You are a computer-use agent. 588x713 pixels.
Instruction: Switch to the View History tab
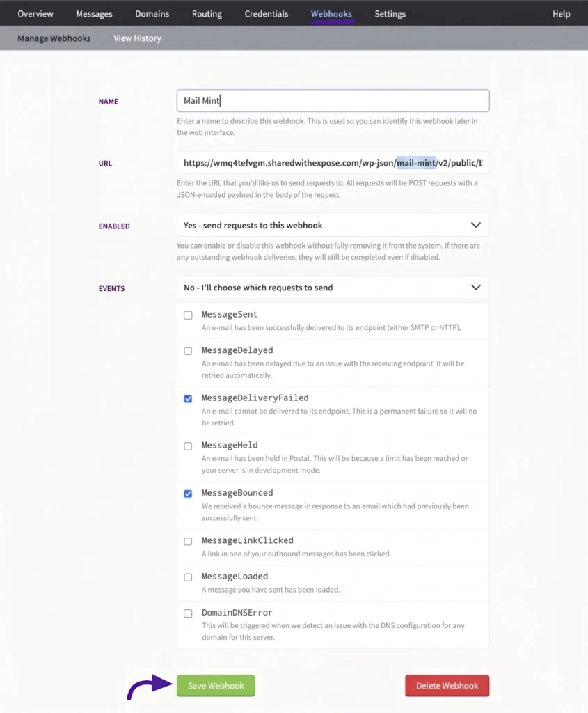tap(136, 38)
